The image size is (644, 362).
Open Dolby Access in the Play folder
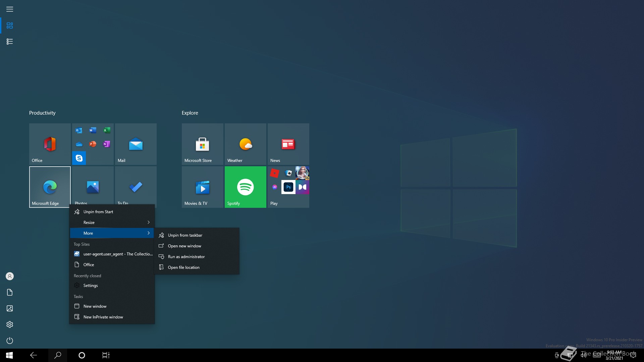302,187
